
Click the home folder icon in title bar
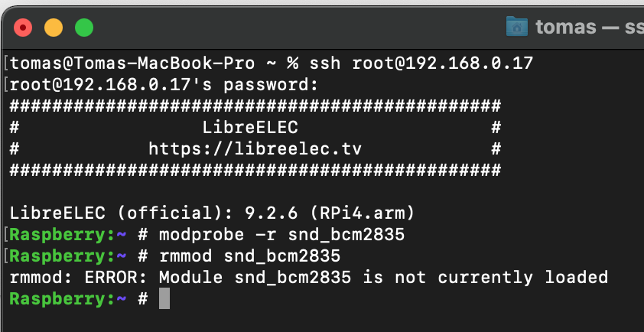click(x=517, y=28)
